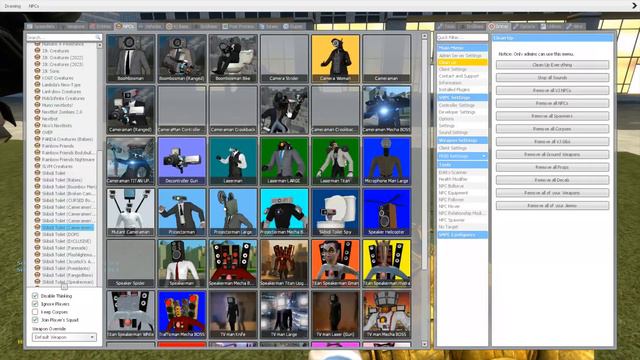640x360 pixels.
Task: Click the Quick Filter input field
Action: click(x=462, y=37)
